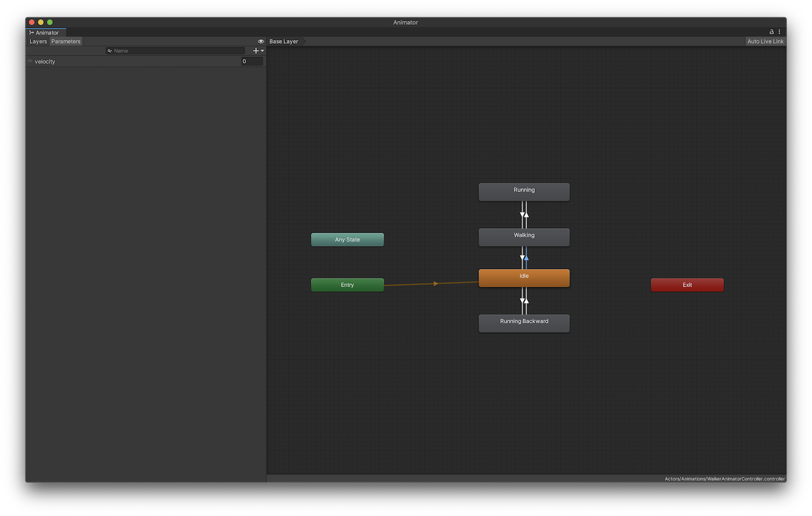Toggle the eye icon to hide the parameters panel
Image resolution: width=812 pixels, height=516 pixels.
261,41
